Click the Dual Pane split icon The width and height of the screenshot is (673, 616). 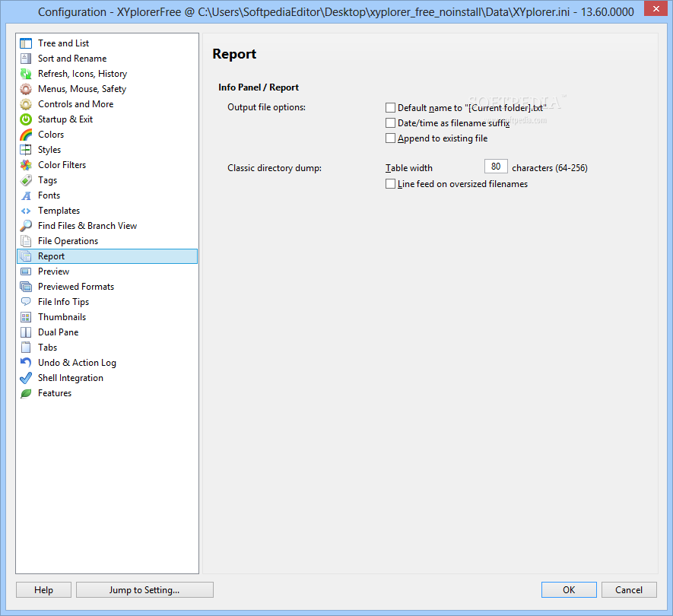26,332
